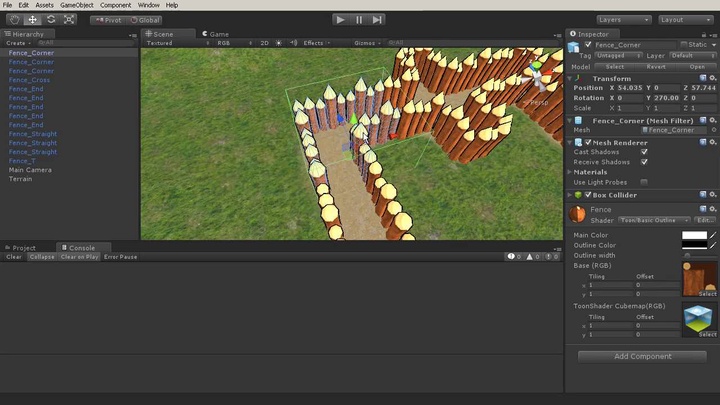Pick Main Color with eyedropper icon
This screenshot has height=405, width=720.
point(713,235)
